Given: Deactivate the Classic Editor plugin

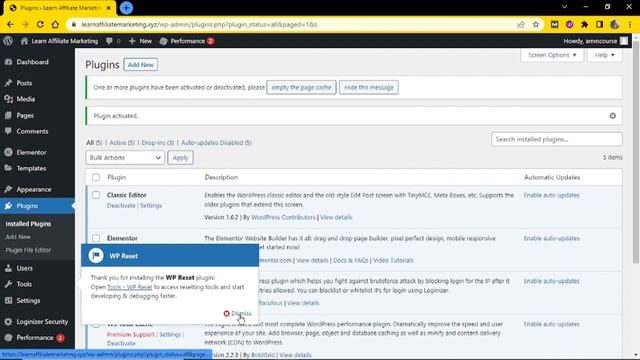Looking at the screenshot, I should point(121,205).
